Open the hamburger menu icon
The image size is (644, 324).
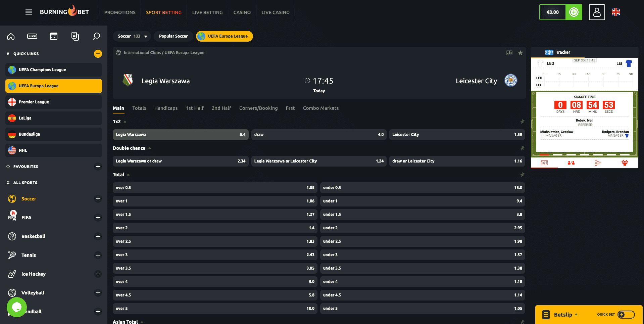(x=29, y=12)
